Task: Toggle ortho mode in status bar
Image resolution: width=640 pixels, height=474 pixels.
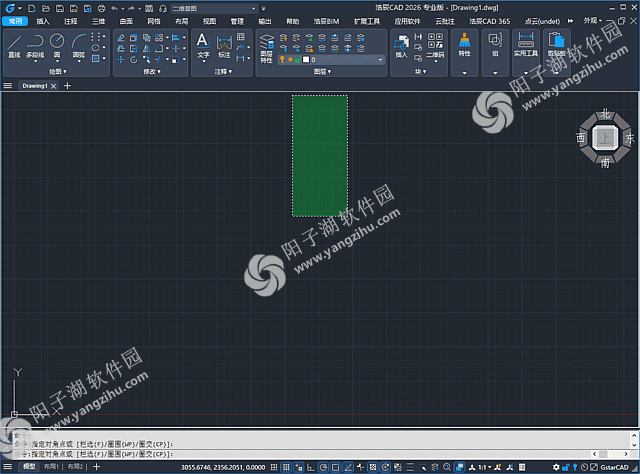Action: tap(311, 467)
